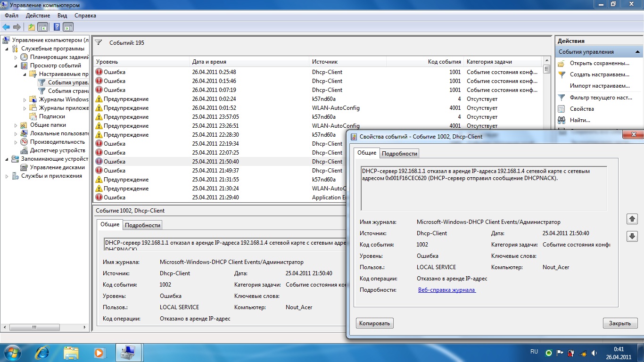Click the Открыть сохраненны… action
Screen dimensions: 644x362
click(599, 63)
